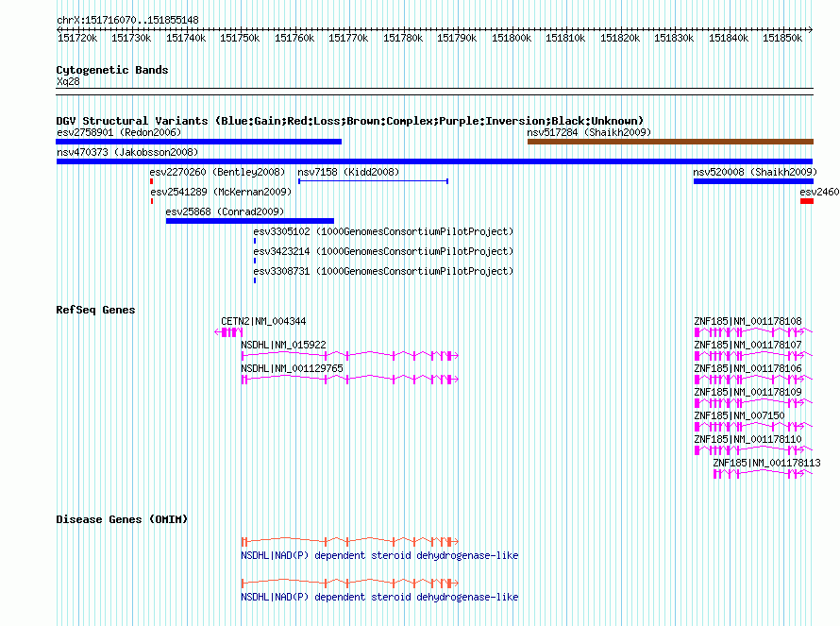Viewport: 840px width, 626px height.
Task: Click the second orange NSDHL OMIM glyph
Action: coord(350,584)
